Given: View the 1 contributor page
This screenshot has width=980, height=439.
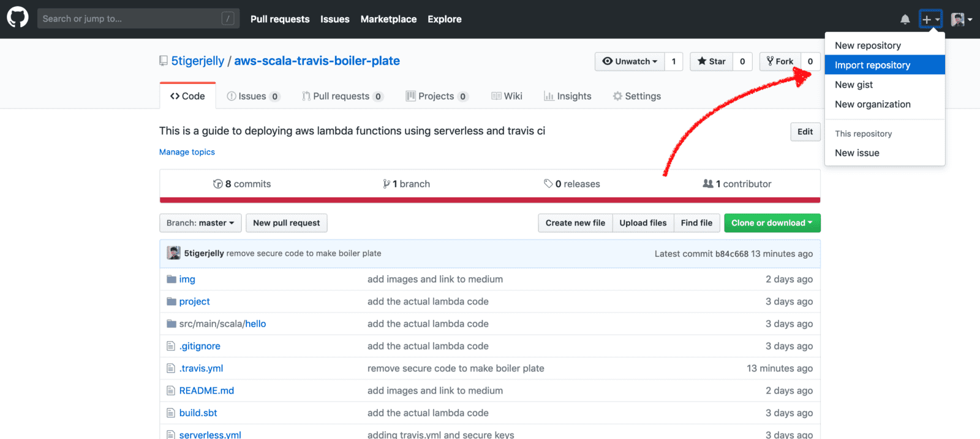Looking at the screenshot, I should tap(737, 184).
